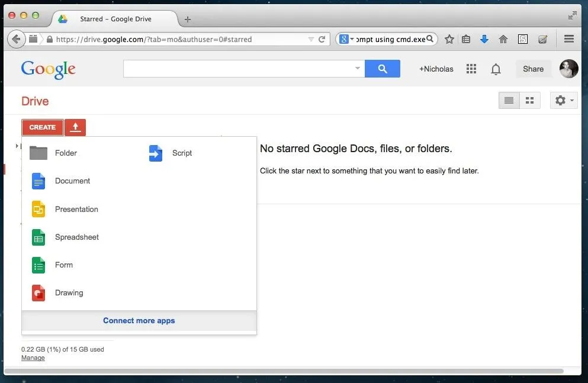Screen dimensions: 588x383
Task: Choose Document from the Create menu
Action: [72, 181]
